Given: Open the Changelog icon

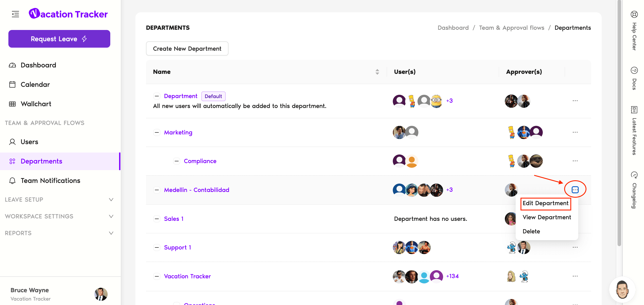Looking at the screenshot, I should (634, 175).
